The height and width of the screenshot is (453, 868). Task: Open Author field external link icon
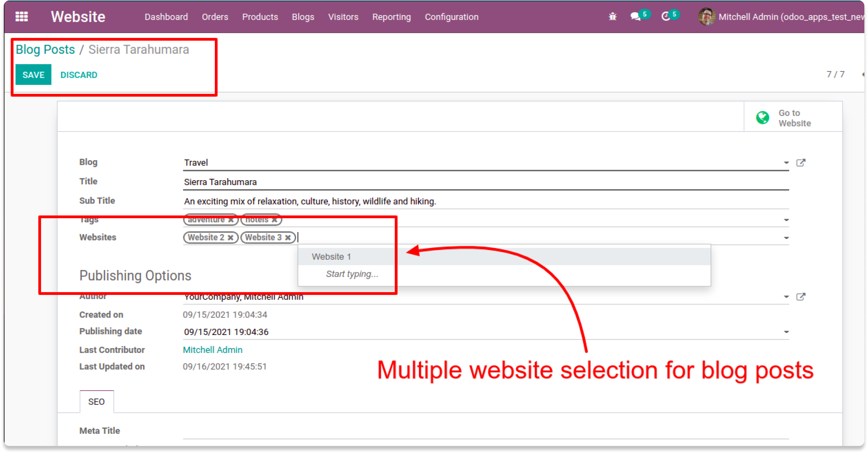801,297
